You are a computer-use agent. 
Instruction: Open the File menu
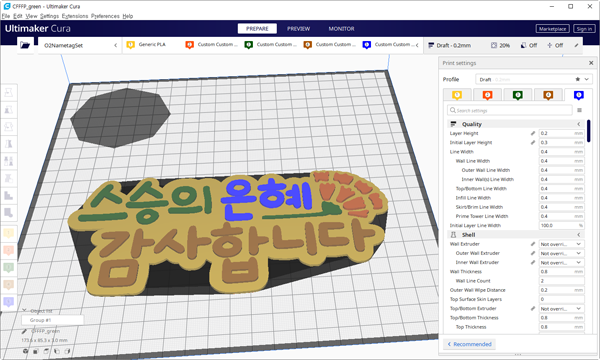[x=6, y=16]
